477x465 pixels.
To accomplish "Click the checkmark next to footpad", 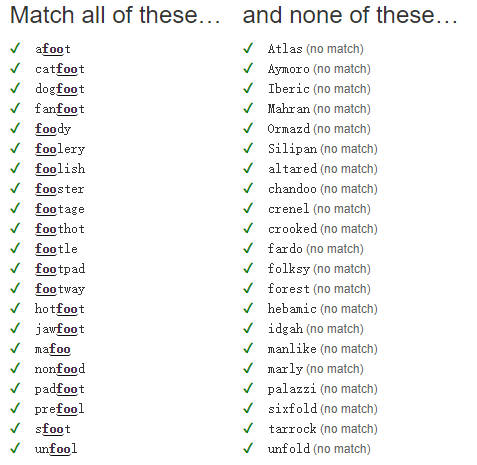I will (x=15, y=268).
